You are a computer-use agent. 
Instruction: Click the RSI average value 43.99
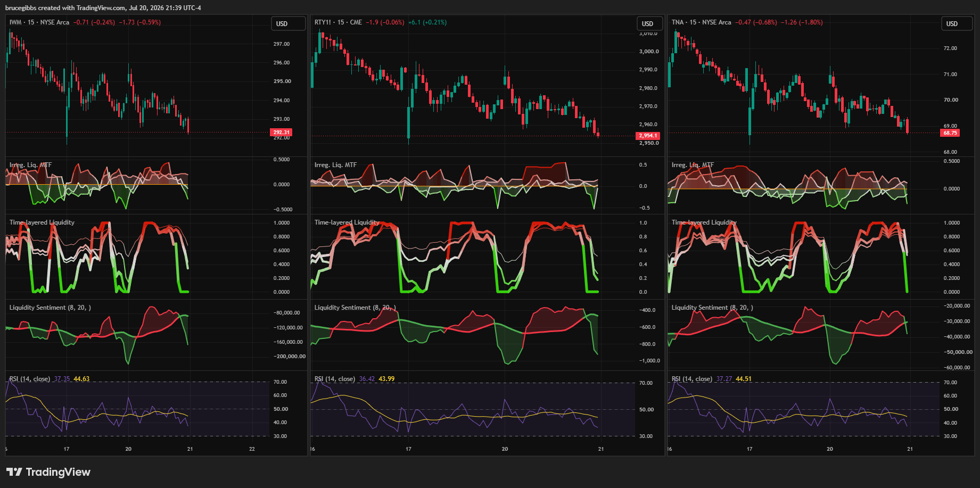point(386,379)
